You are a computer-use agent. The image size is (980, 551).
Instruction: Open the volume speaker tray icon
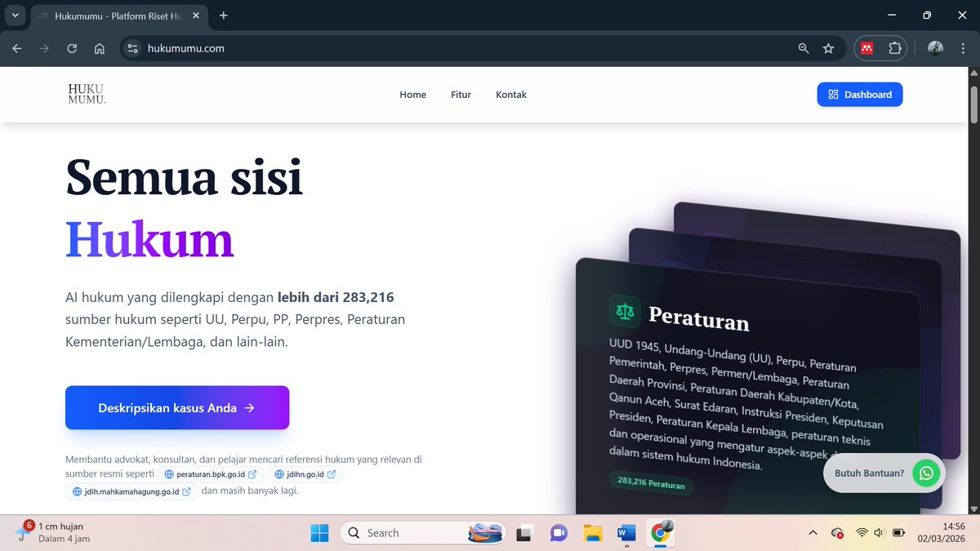pos(879,533)
